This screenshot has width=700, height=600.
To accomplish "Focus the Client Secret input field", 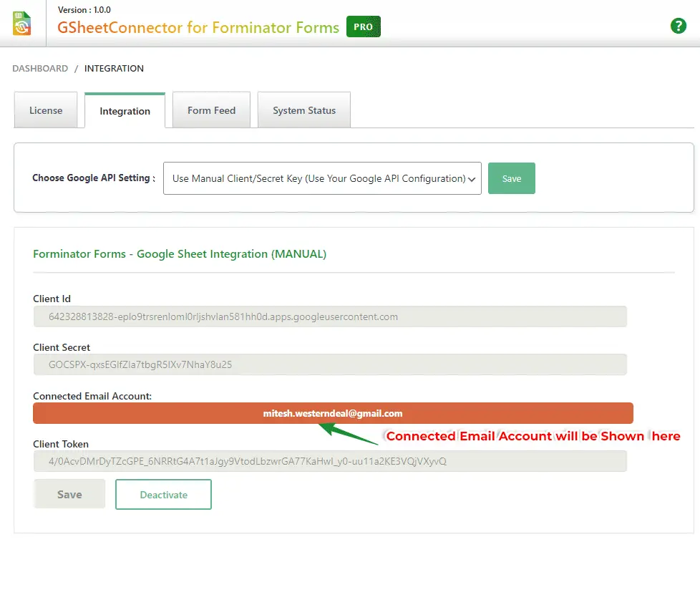I will click(x=330, y=364).
